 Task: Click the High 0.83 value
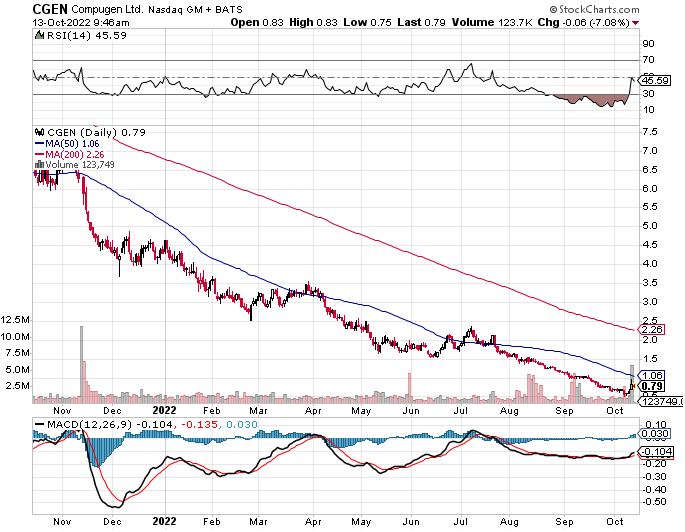click(x=313, y=22)
